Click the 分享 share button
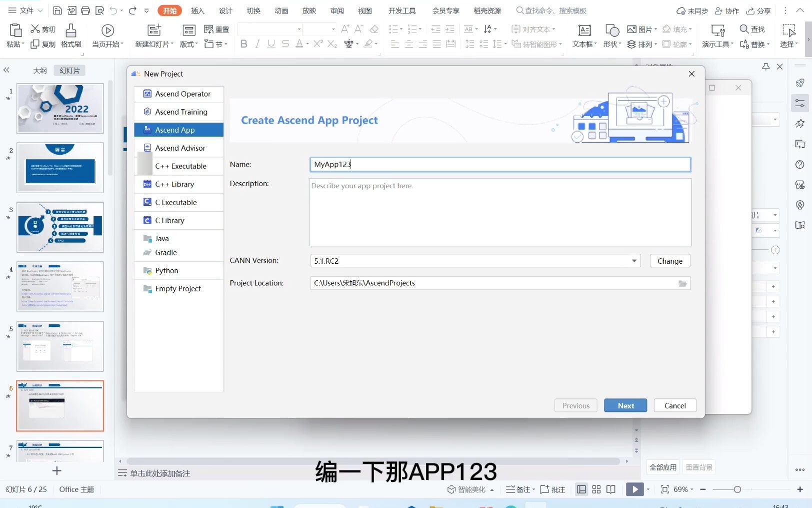The image size is (812, 508). coord(758,11)
